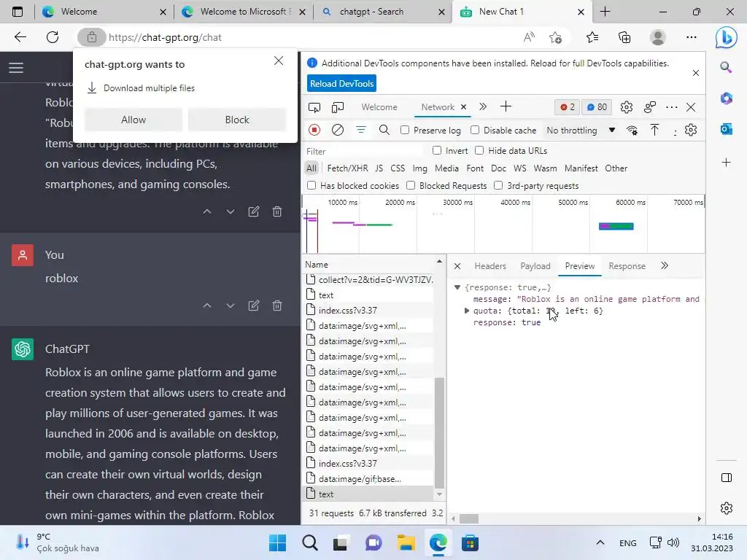This screenshot has width=747, height=560.
Task: Click the Import HAR upload arrow
Action: 654,130
